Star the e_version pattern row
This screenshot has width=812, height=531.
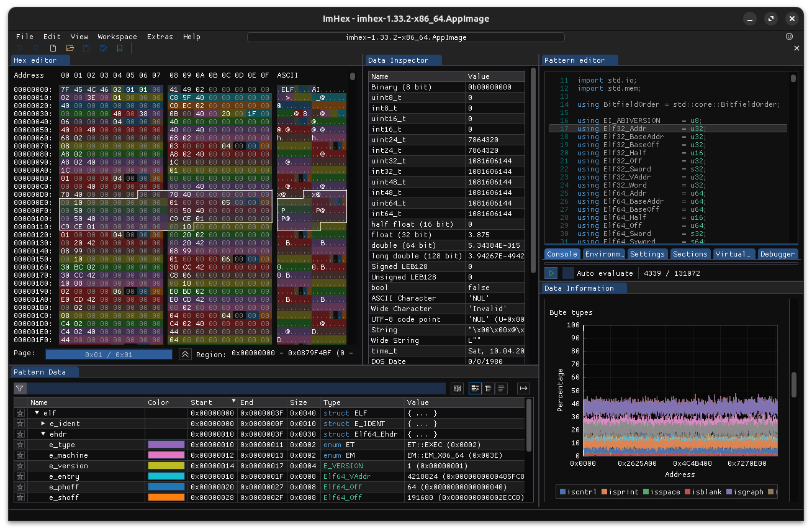[20, 466]
